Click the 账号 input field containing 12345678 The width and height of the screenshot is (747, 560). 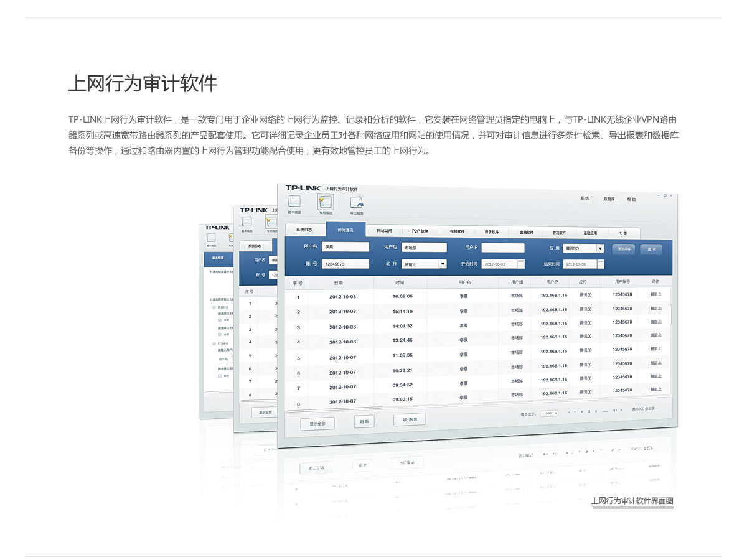[345, 264]
